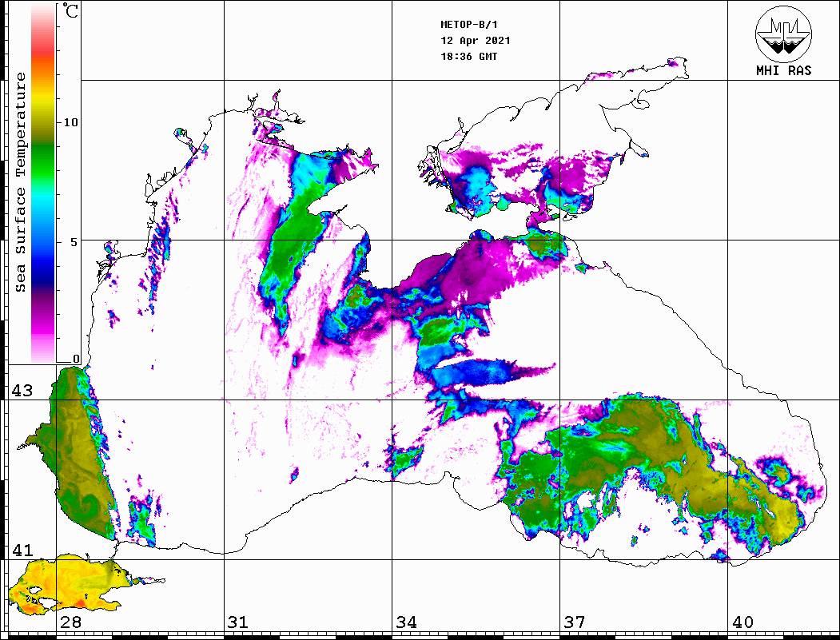The image size is (840, 640).
Task: Click latitude label '41'
Action: [x=22, y=551]
